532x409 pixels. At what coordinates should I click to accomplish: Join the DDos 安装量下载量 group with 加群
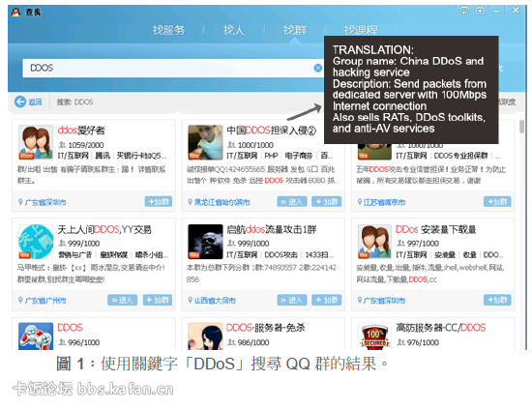tap(497, 300)
